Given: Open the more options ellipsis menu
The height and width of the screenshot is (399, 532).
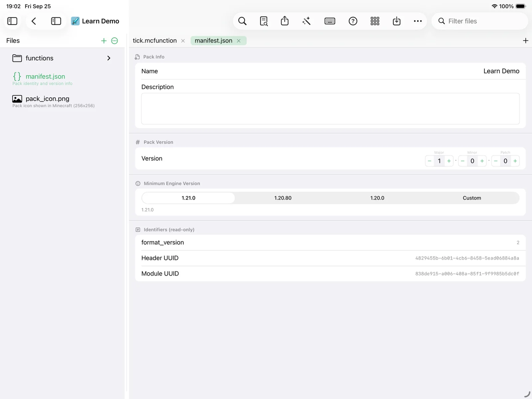Looking at the screenshot, I should (x=418, y=21).
